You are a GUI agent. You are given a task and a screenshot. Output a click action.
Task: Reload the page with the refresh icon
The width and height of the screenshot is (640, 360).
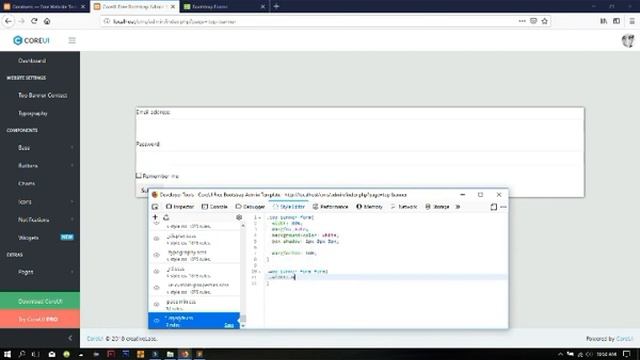click(34, 21)
